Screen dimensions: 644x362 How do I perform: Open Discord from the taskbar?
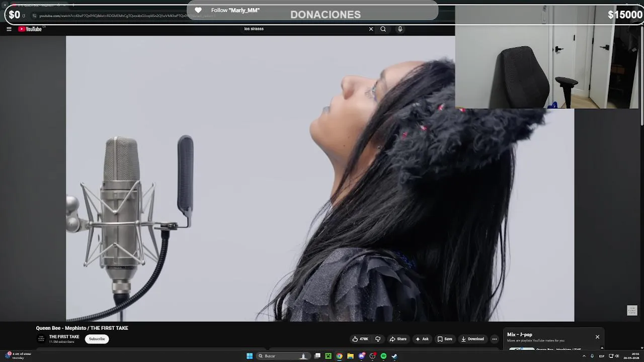[361, 356]
